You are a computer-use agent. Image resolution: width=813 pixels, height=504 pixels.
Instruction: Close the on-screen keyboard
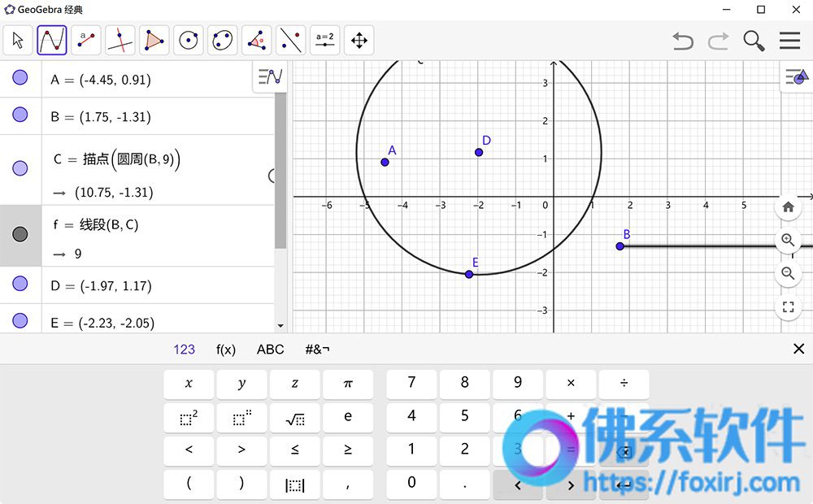(798, 349)
